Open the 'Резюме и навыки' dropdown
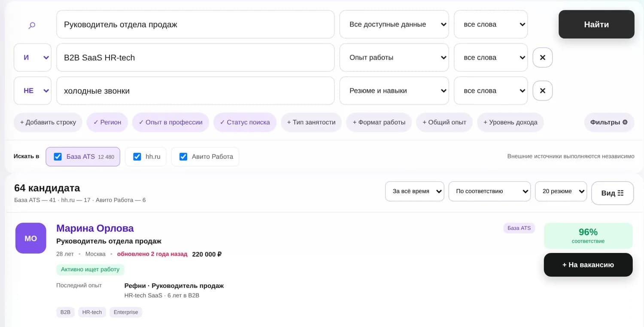This screenshot has height=327, width=644. point(394,91)
